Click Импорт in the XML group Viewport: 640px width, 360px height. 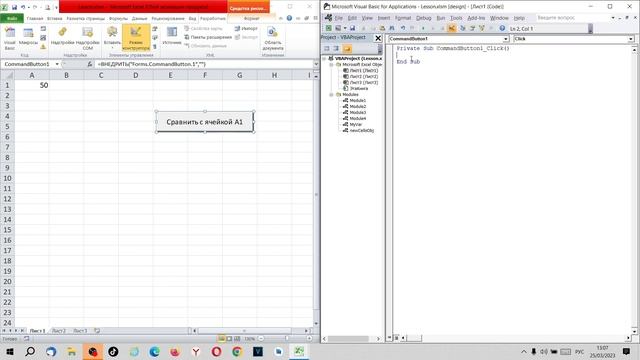pos(246,29)
